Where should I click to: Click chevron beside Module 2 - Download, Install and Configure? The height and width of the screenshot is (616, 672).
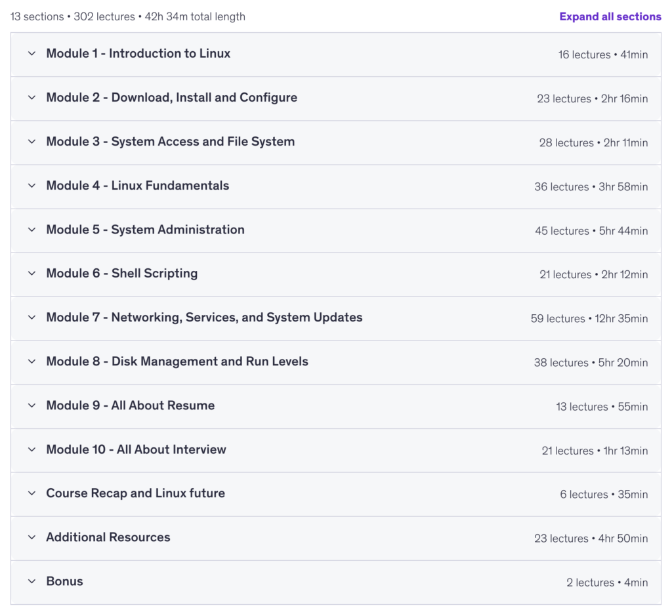pos(31,98)
